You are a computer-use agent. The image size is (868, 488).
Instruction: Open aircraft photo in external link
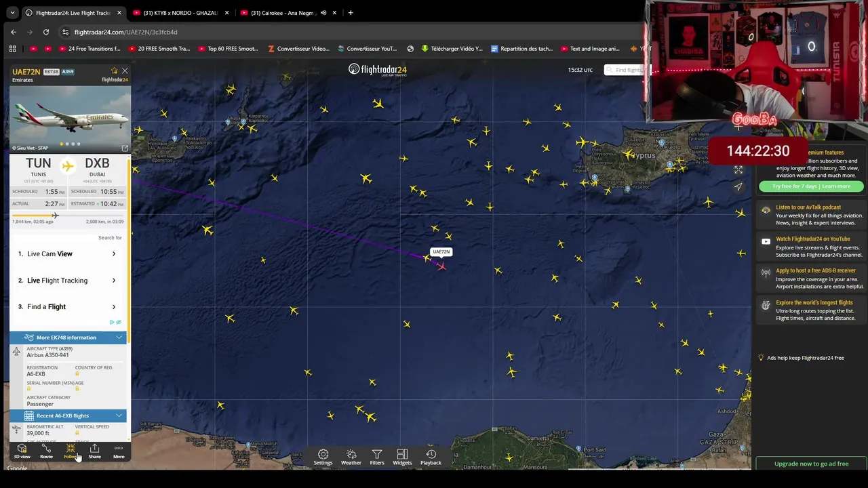pos(125,148)
